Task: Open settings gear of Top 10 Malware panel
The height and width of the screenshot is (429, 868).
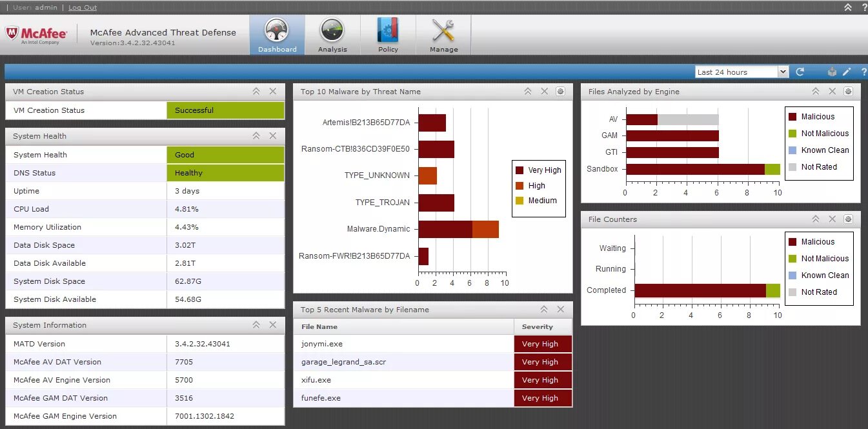Action: [560, 92]
